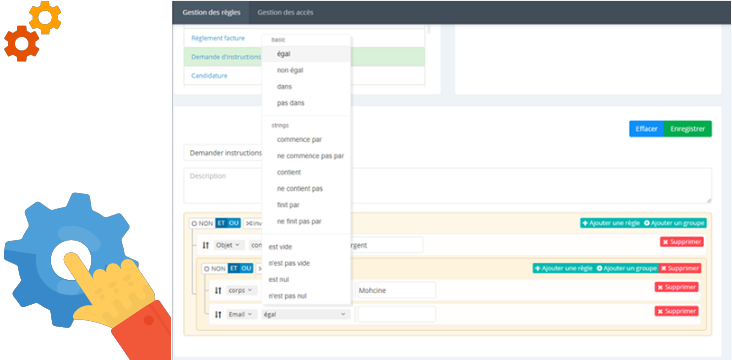Click into the Description text area
This screenshot has width=732, height=360.
point(448,185)
